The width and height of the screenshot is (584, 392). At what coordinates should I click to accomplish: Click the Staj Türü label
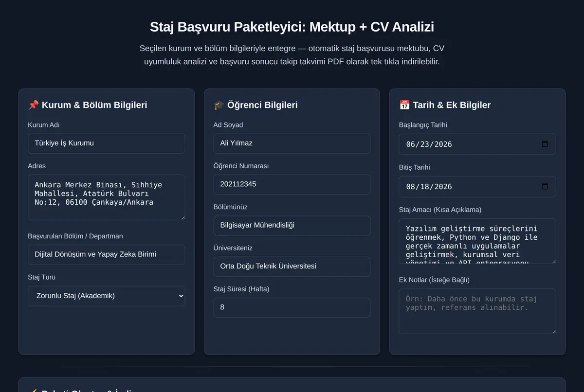tap(42, 277)
